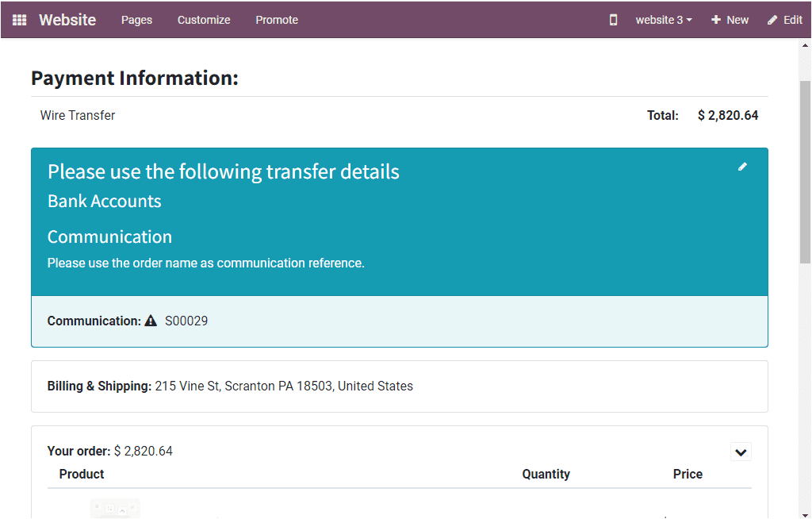The width and height of the screenshot is (812, 519).
Task: Open the Pages menu
Action: coord(136,19)
